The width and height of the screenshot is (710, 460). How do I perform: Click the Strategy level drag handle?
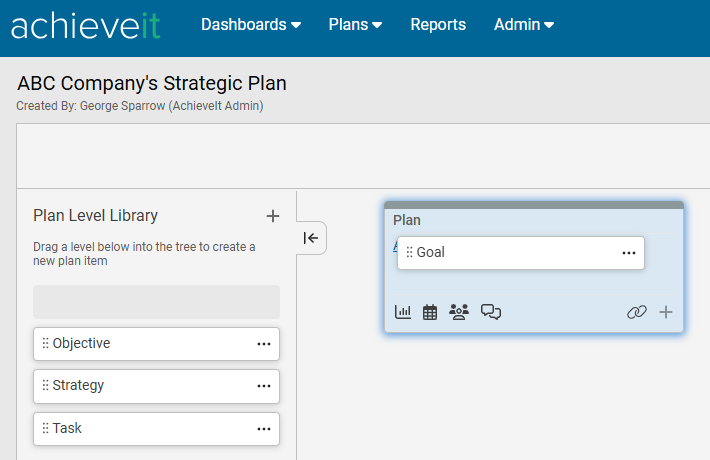click(45, 386)
